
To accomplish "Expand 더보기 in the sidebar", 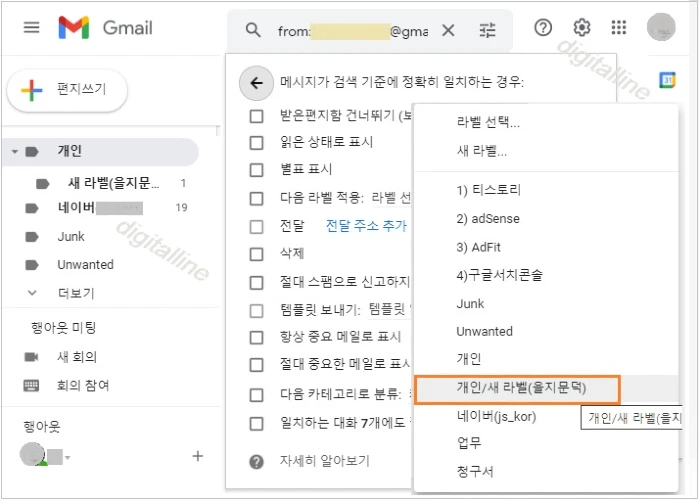I will 76,293.
